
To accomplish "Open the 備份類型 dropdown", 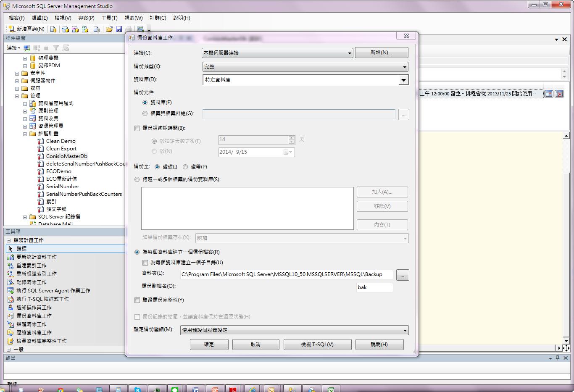I will pyautogui.click(x=305, y=67).
